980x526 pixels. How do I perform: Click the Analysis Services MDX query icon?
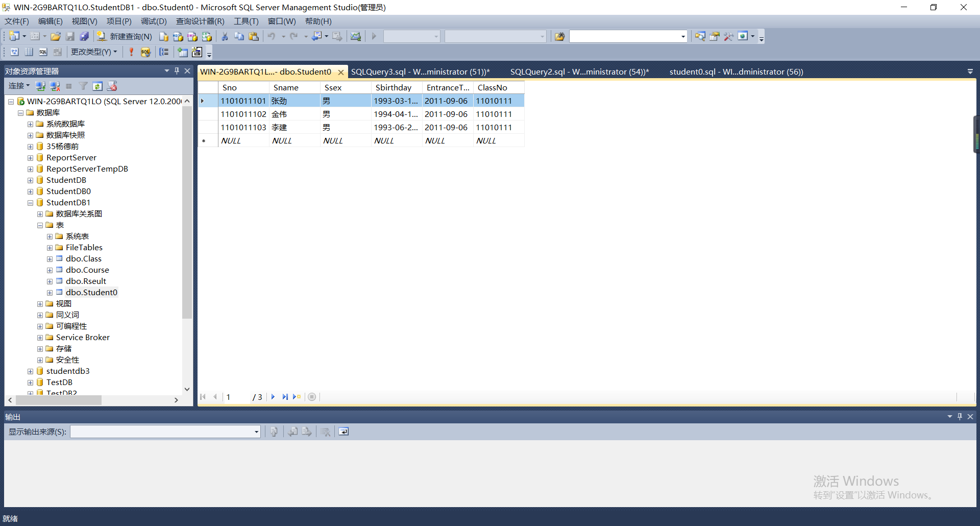coord(178,36)
